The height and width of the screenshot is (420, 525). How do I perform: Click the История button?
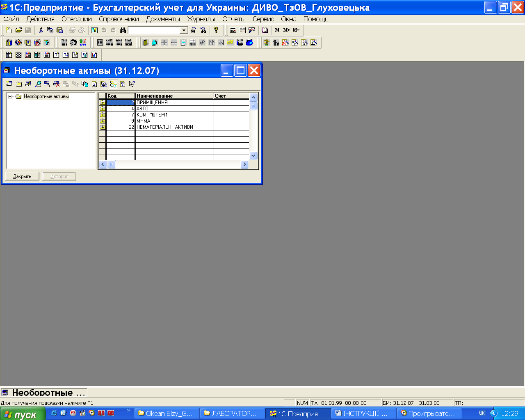(x=59, y=176)
